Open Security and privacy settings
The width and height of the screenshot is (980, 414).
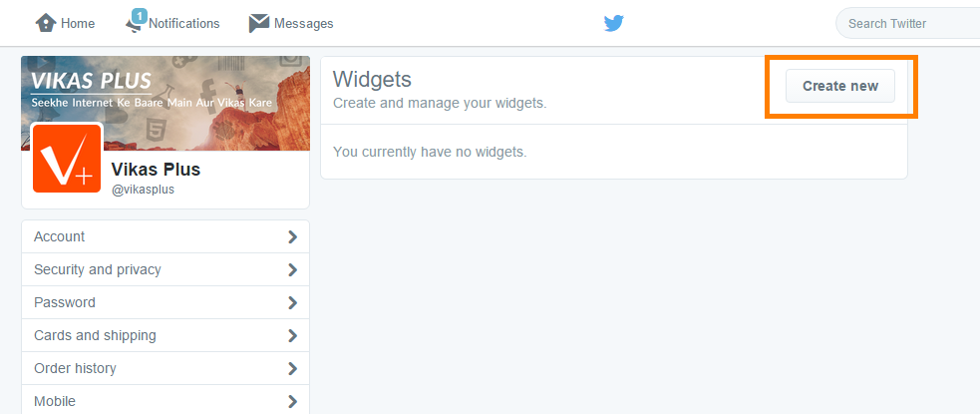tap(165, 269)
